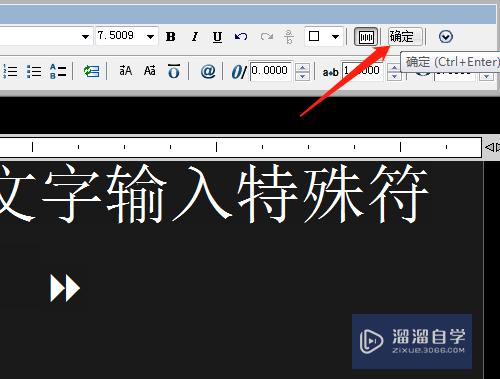Viewport: 500px width, 379px height.
Task: Open the font name dropdown arrow
Action: pos(85,36)
